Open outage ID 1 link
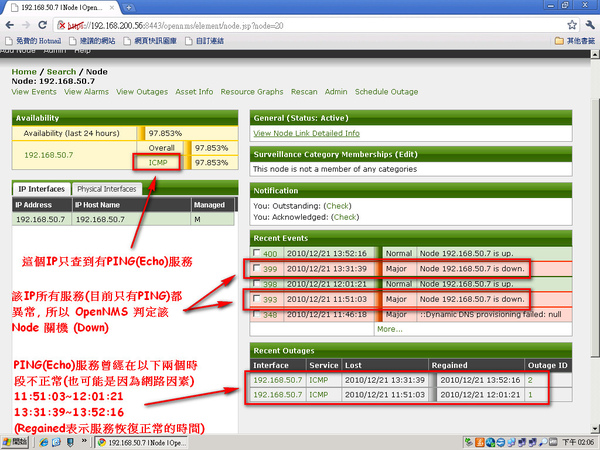 [530, 395]
